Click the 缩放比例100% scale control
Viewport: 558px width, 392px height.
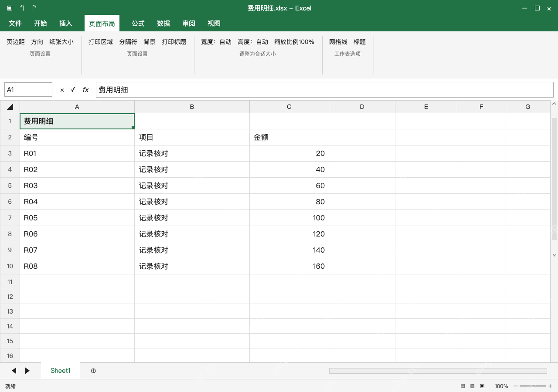pyautogui.click(x=294, y=42)
